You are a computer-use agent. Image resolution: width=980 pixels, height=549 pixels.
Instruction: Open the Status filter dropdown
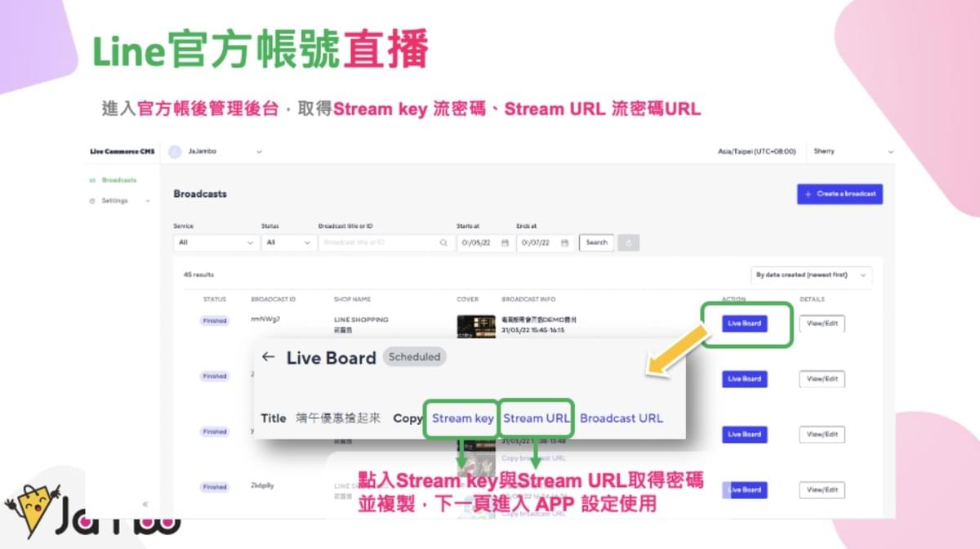tap(288, 243)
